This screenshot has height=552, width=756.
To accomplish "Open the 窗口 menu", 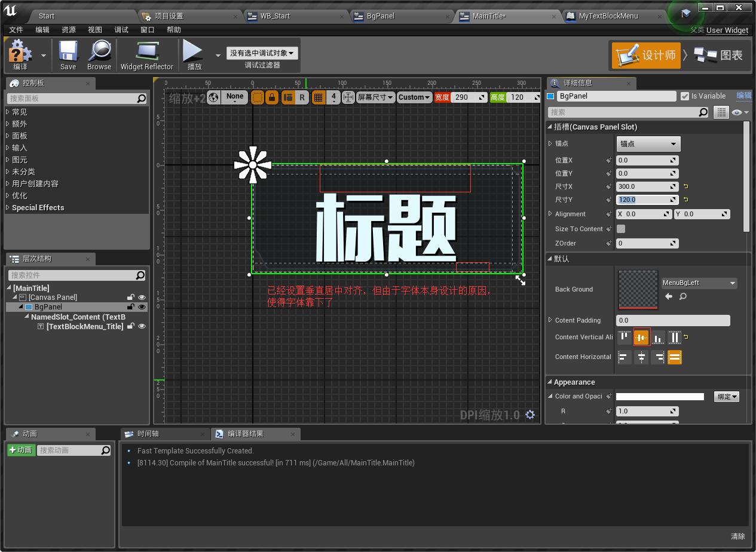I will (x=147, y=29).
